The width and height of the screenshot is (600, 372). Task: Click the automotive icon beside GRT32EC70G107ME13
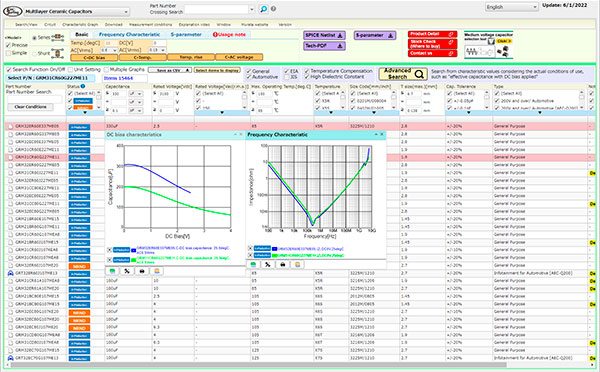(x=11, y=358)
